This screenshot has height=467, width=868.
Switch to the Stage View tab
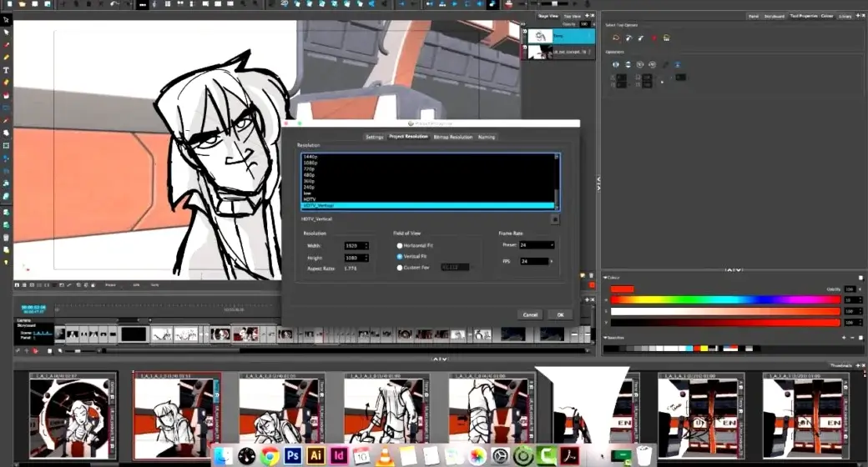pos(548,16)
